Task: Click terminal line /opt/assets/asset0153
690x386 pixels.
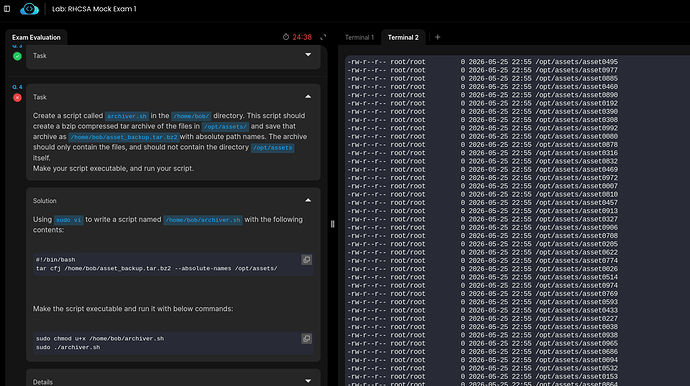Action: pyautogui.click(x=482, y=376)
